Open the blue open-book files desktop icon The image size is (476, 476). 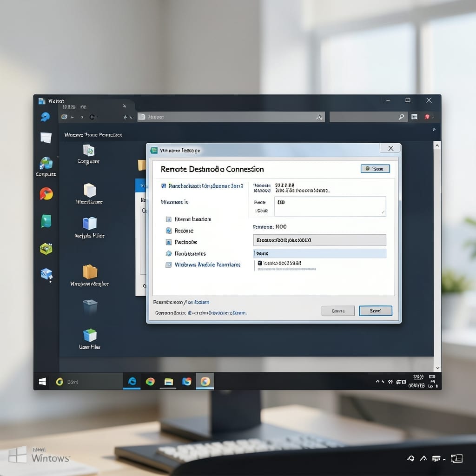tap(90, 224)
